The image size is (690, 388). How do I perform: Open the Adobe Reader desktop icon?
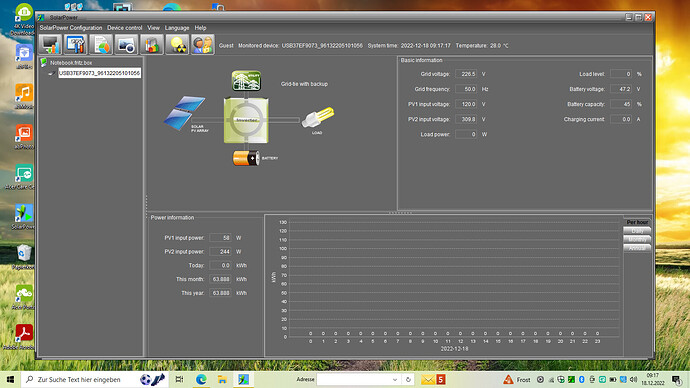[23, 337]
